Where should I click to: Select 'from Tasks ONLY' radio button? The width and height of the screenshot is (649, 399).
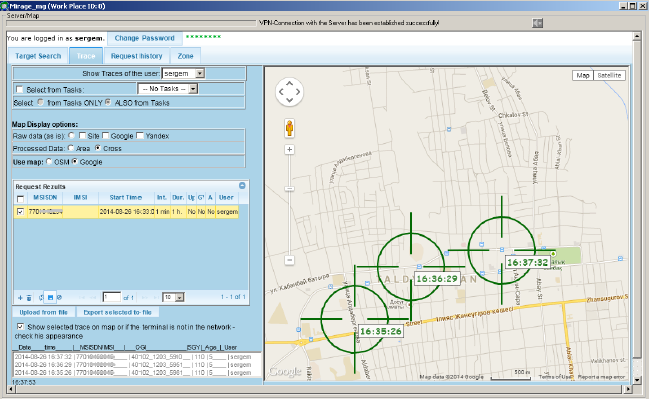[40, 102]
